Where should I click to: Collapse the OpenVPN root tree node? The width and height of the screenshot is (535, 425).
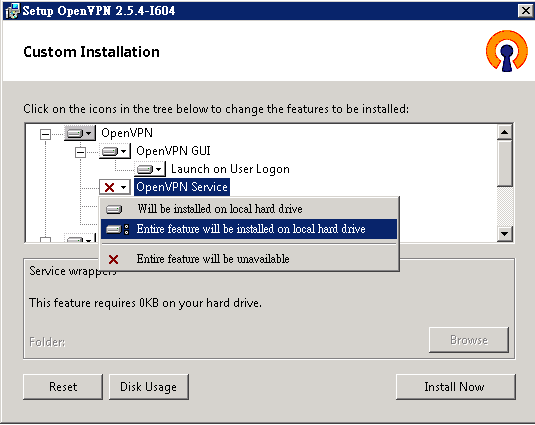pos(45,134)
